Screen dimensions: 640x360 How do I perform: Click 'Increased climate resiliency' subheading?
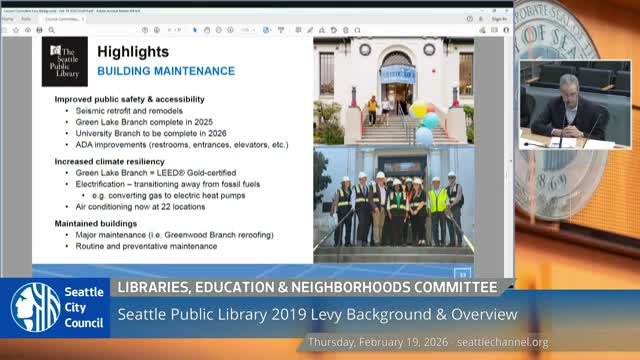tap(109, 162)
